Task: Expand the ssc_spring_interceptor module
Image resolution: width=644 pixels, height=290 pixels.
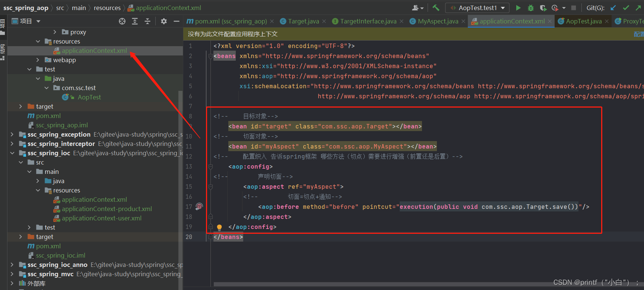Action: point(12,144)
